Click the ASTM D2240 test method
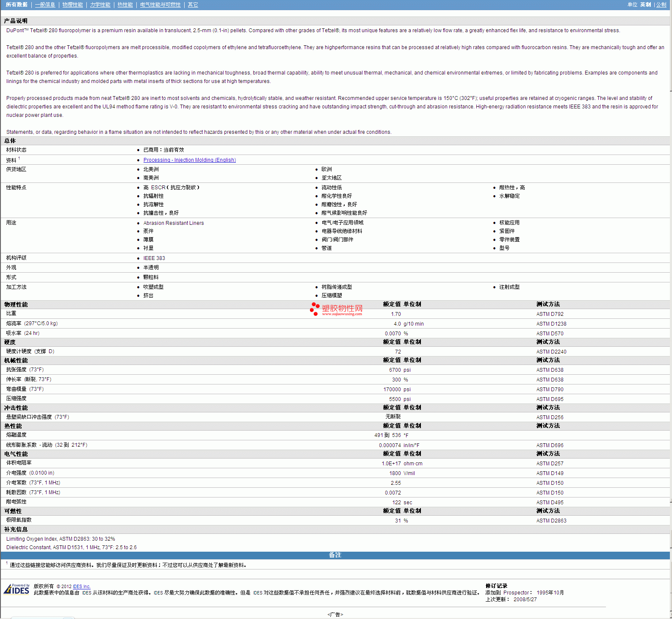672x619 pixels. 551,352
